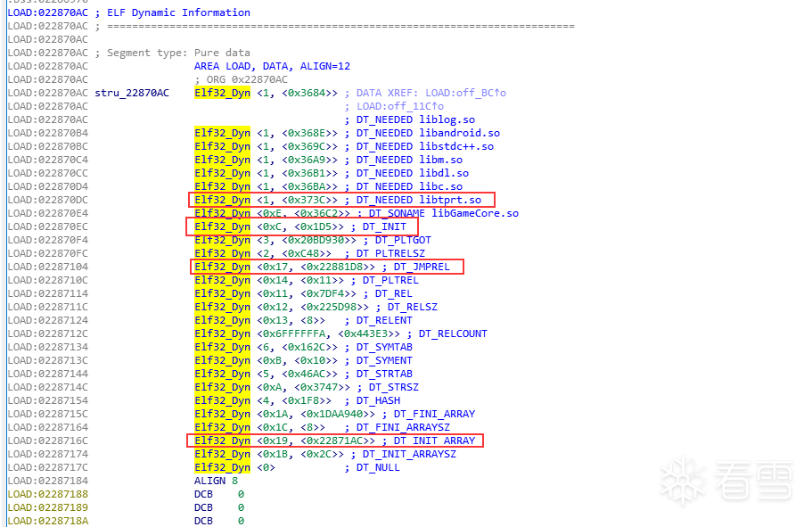
Task: Click the DT_NEEDED libm.so entry
Action: point(410,160)
